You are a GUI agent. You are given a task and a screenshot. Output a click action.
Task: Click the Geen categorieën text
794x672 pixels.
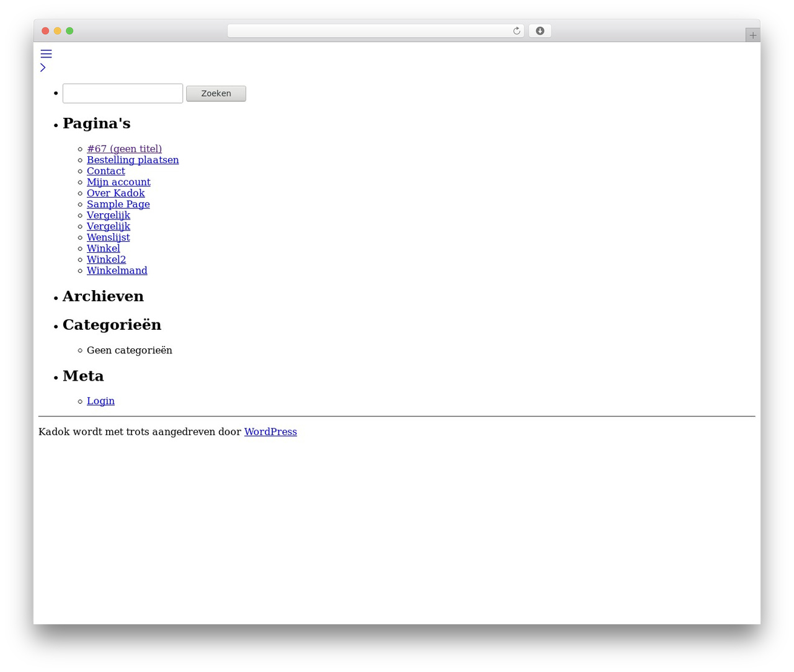pyautogui.click(x=130, y=350)
